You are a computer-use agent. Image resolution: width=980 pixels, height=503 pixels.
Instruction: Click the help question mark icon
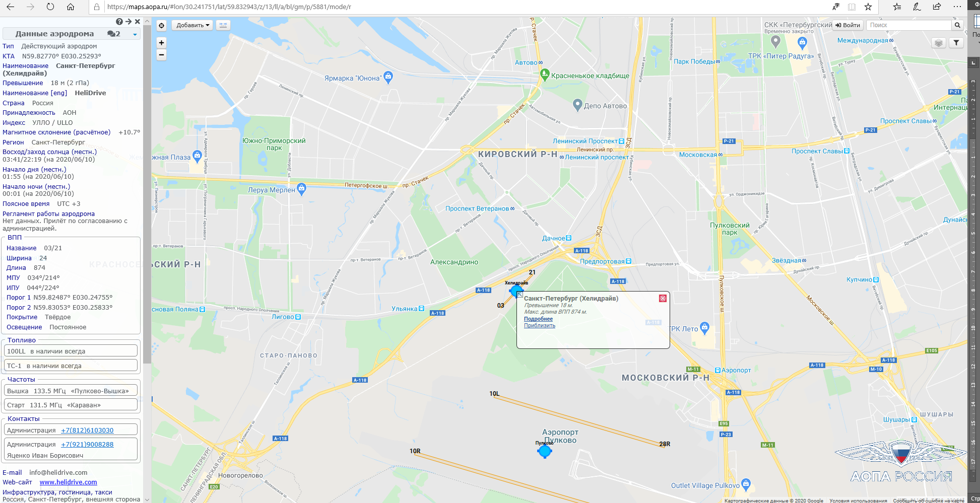(x=119, y=22)
